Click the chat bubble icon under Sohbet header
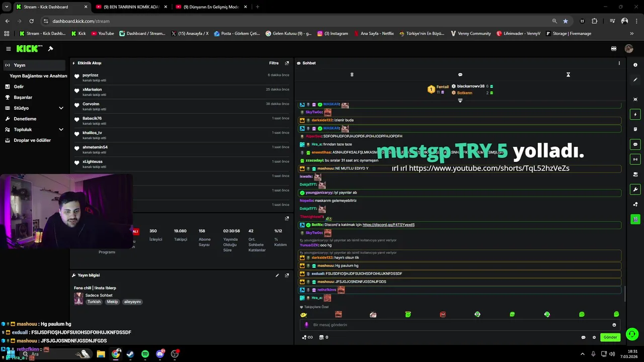 (460, 74)
